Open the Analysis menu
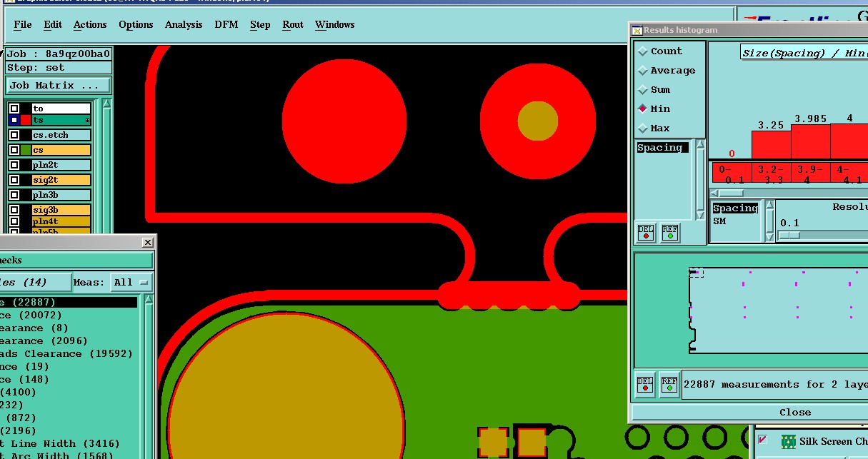 [x=184, y=24]
